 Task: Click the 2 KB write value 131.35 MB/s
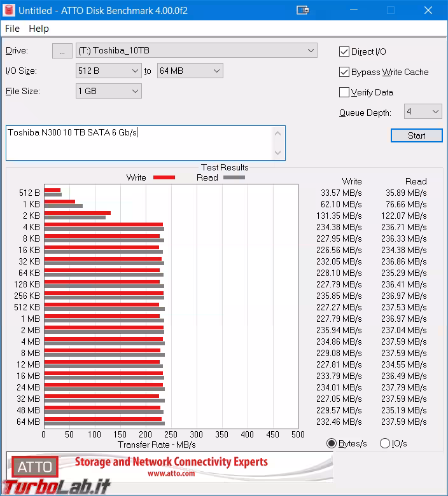(339, 216)
